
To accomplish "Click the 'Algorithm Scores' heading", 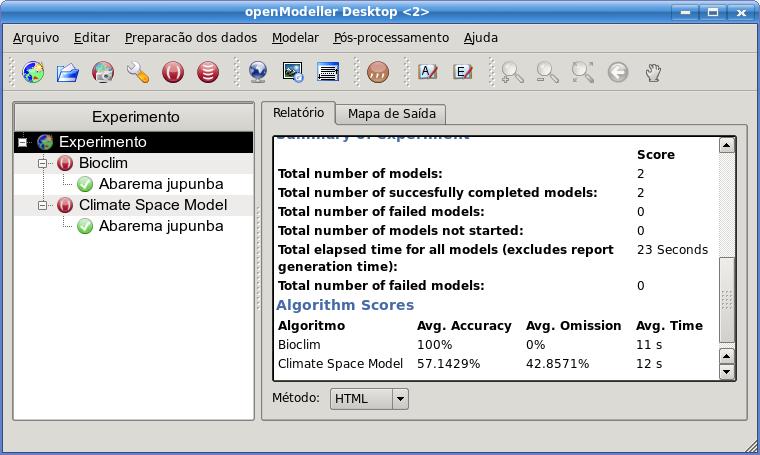I will tap(345, 305).
